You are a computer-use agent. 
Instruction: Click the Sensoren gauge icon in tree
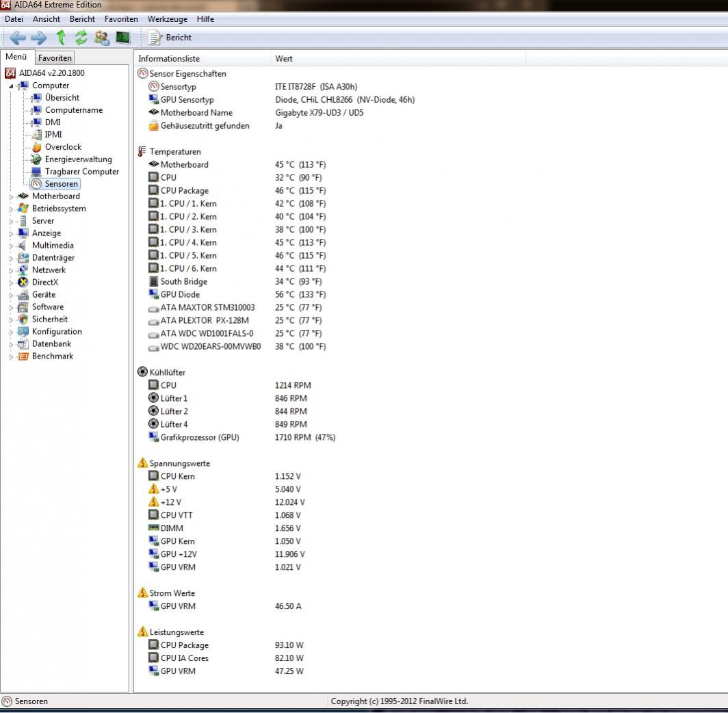pyautogui.click(x=36, y=184)
